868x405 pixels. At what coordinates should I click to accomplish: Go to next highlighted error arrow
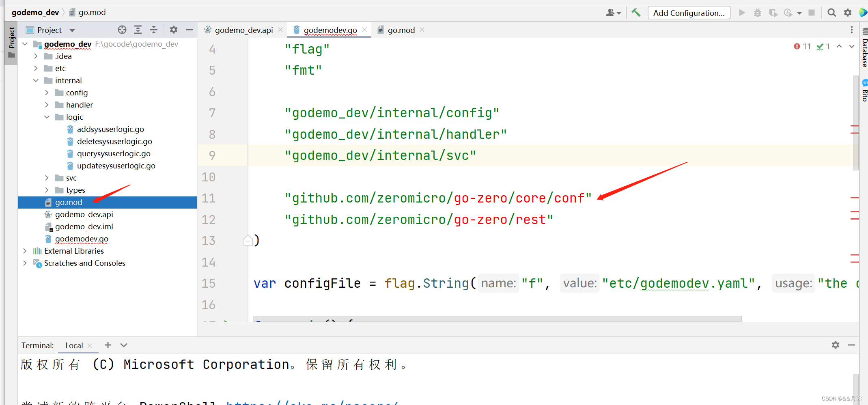coord(852,46)
